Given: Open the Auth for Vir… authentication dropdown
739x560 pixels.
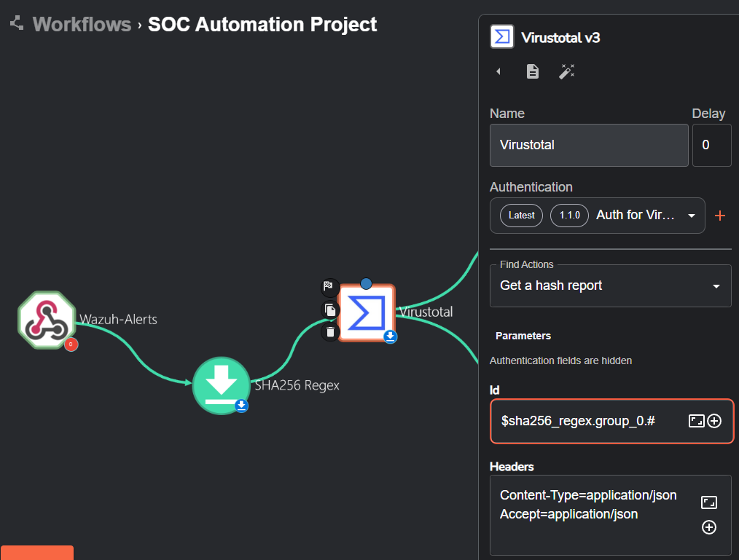Looking at the screenshot, I should coord(598,216).
